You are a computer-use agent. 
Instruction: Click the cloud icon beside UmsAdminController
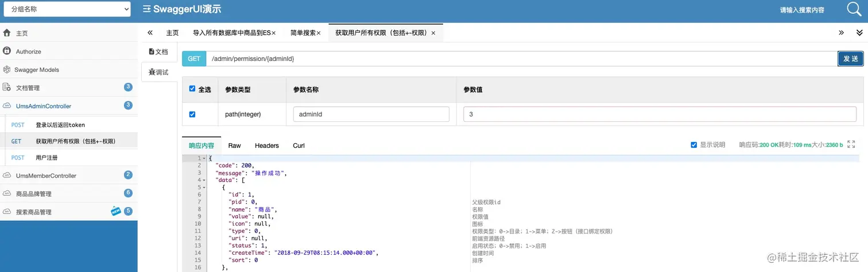coord(7,106)
